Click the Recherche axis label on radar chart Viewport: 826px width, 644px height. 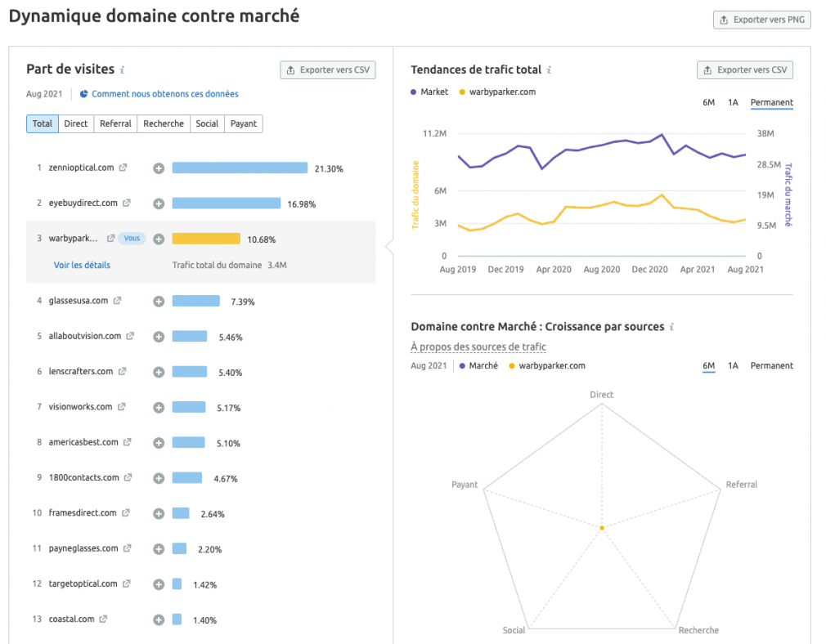tap(698, 630)
